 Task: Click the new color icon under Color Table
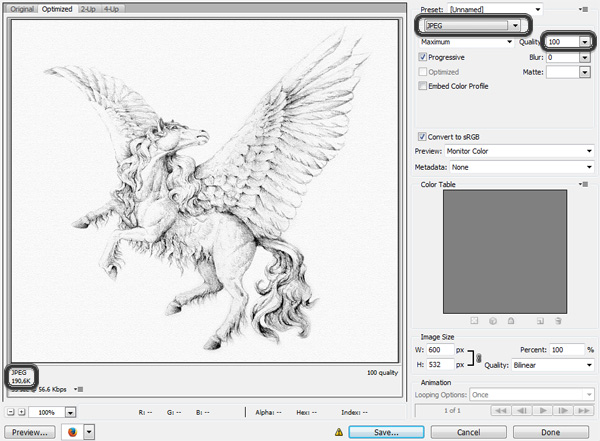pos(539,321)
